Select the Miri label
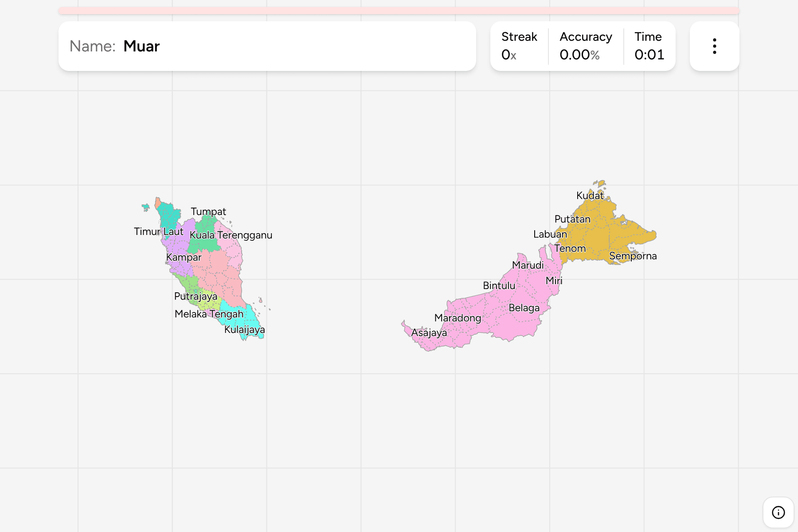This screenshot has height=532, width=798. tap(554, 281)
